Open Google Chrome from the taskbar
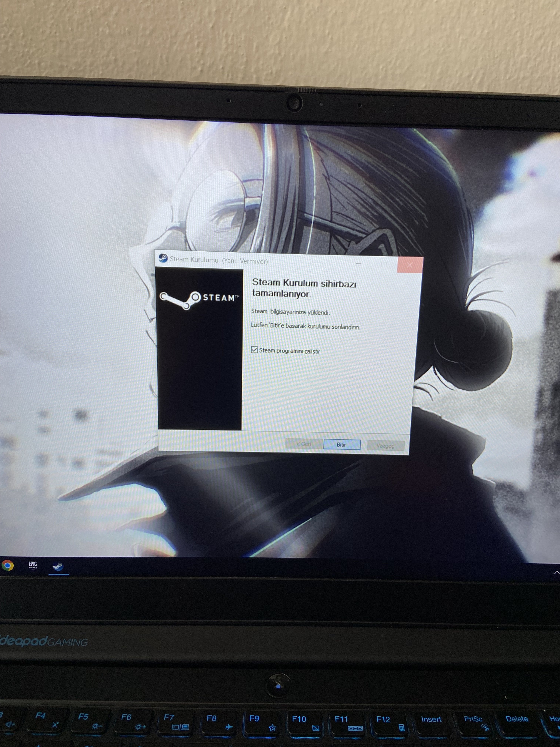Screen dimensions: 560x747 [8, 565]
